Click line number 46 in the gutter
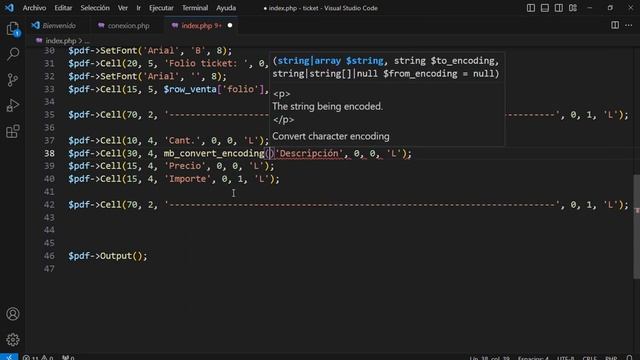 click(49, 256)
